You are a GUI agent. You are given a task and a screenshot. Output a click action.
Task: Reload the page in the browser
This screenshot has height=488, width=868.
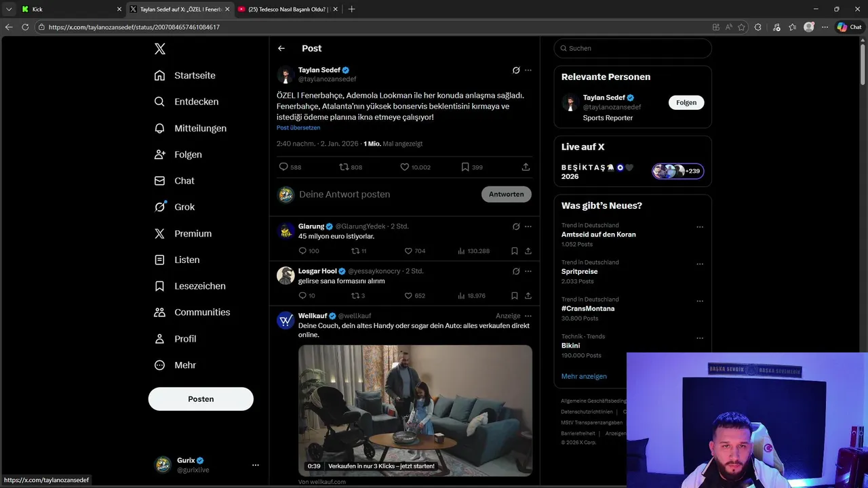pyautogui.click(x=25, y=27)
